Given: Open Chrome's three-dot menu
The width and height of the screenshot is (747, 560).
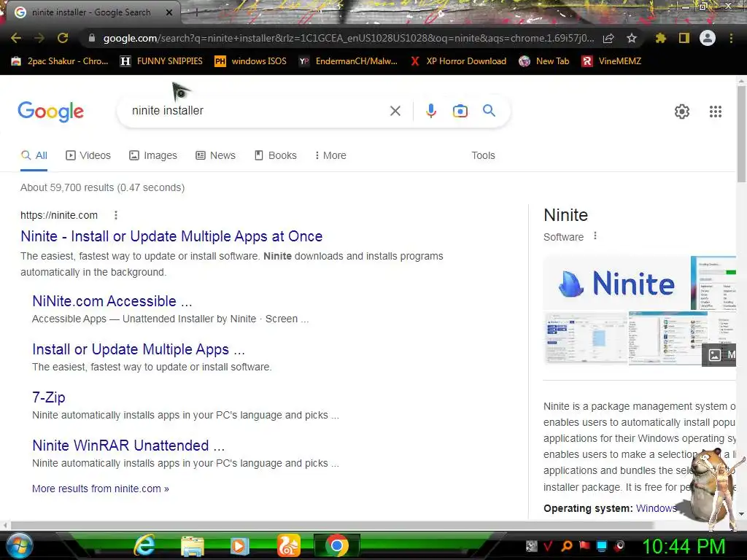Looking at the screenshot, I should click(x=731, y=38).
